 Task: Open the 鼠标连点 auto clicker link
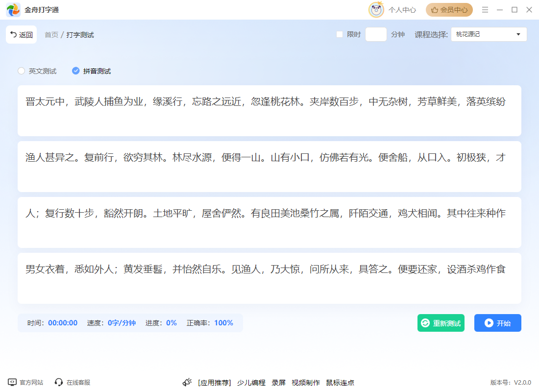pos(340,383)
